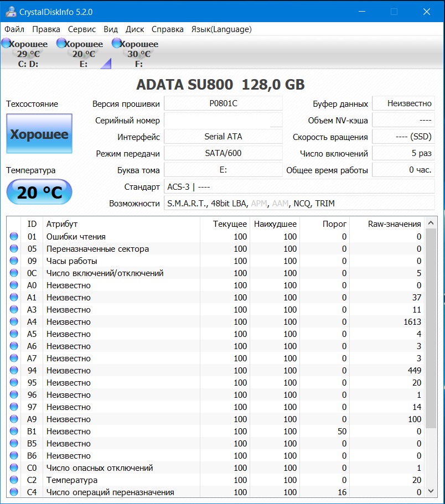The image size is (445, 504).
Task: Open the Язык(Language) menu
Action: point(221,29)
